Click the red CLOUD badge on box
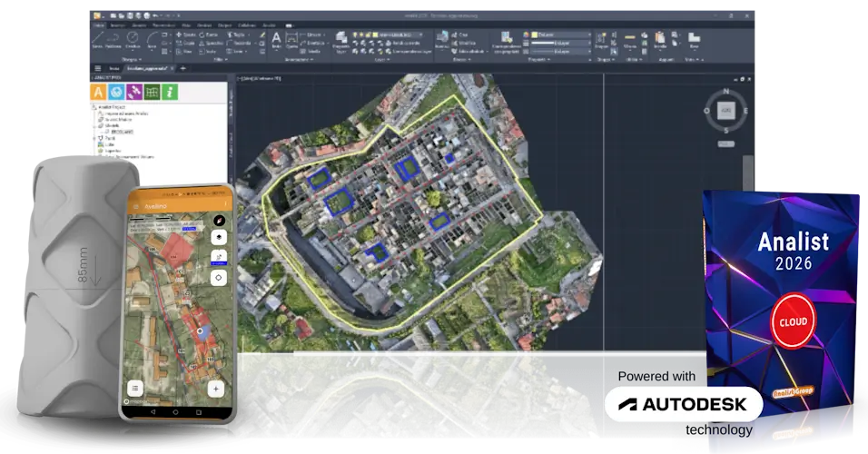Screen dimensions: 868x454 coord(794,321)
